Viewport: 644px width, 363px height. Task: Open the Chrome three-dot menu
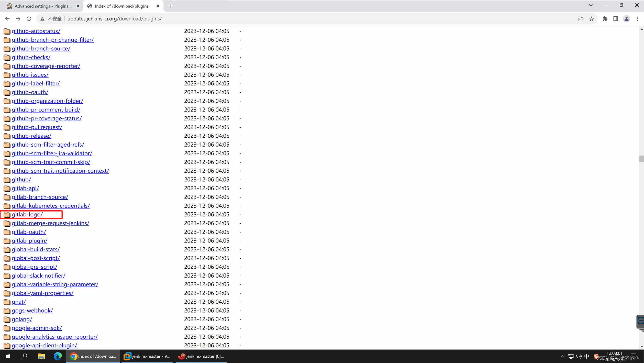[x=637, y=19]
